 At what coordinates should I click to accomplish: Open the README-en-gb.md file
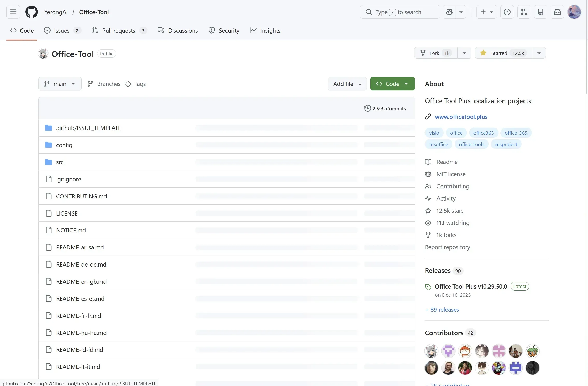81,282
